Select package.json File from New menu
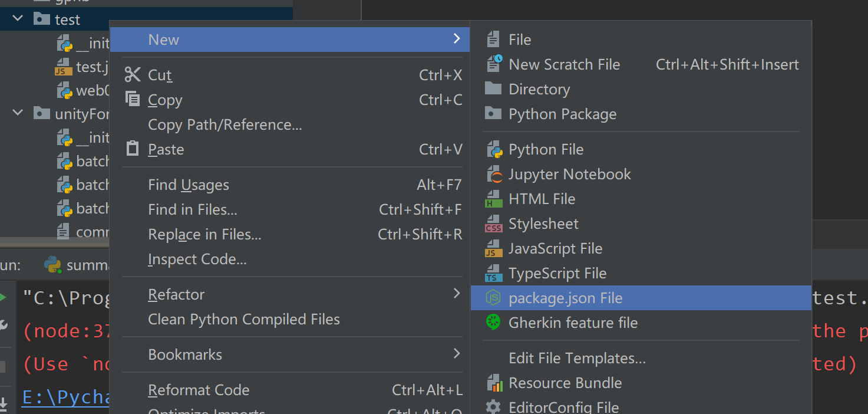Viewport: 868px width, 414px height. (x=565, y=298)
